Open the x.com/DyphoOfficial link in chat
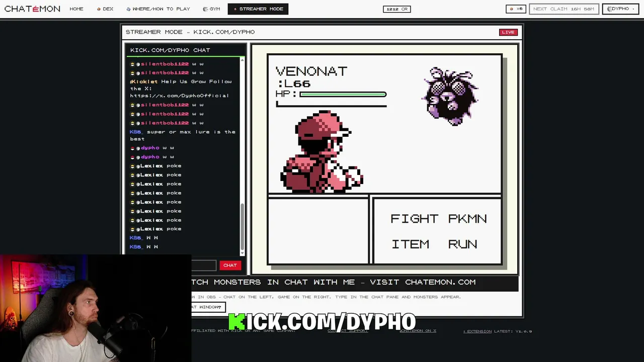The height and width of the screenshot is (362, 644). coord(180,96)
